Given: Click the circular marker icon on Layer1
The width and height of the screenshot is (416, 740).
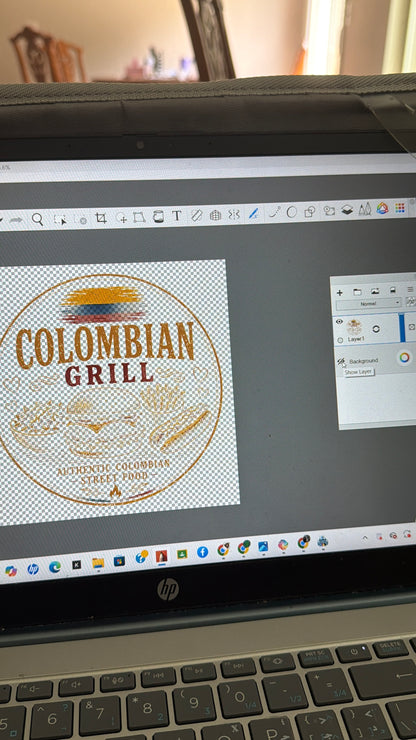Looking at the screenshot, I should click(376, 328).
